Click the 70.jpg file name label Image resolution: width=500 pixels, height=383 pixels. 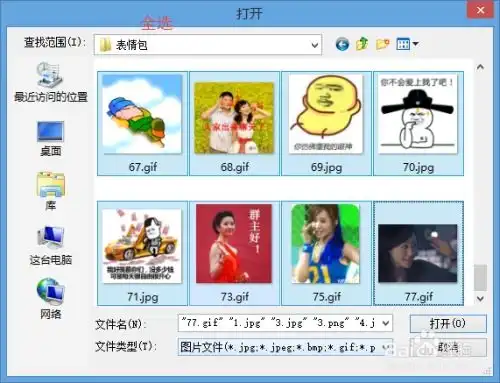pyautogui.click(x=418, y=167)
